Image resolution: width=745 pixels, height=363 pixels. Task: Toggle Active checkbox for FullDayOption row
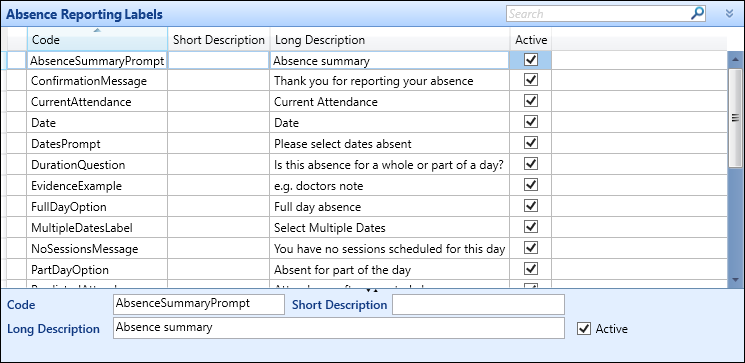[x=531, y=205]
